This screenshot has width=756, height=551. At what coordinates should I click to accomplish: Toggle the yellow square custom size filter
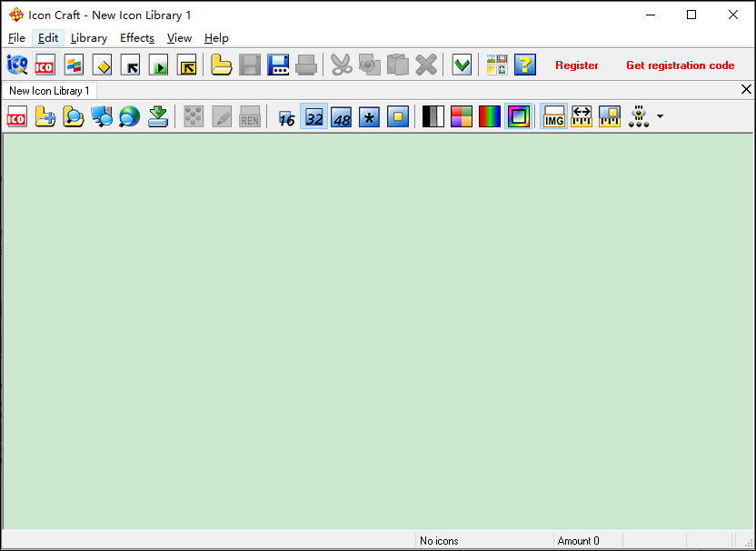tap(398, 116)
